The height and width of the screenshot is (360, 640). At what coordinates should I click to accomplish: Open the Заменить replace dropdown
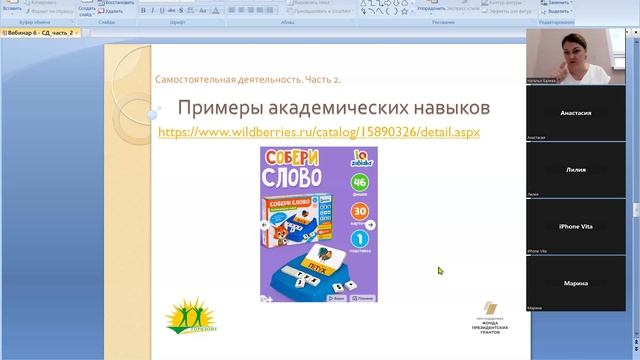[x=556, y=2]
